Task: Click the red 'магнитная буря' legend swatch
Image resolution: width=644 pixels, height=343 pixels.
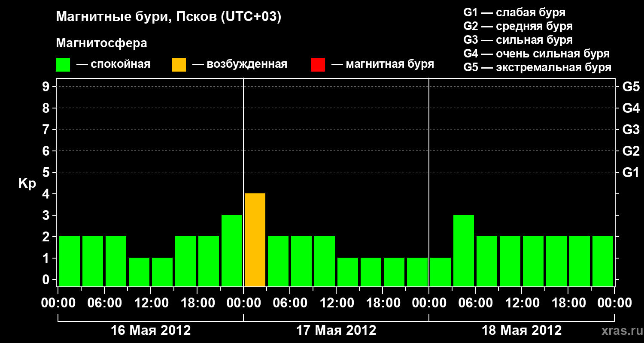Action: point(318,65)
